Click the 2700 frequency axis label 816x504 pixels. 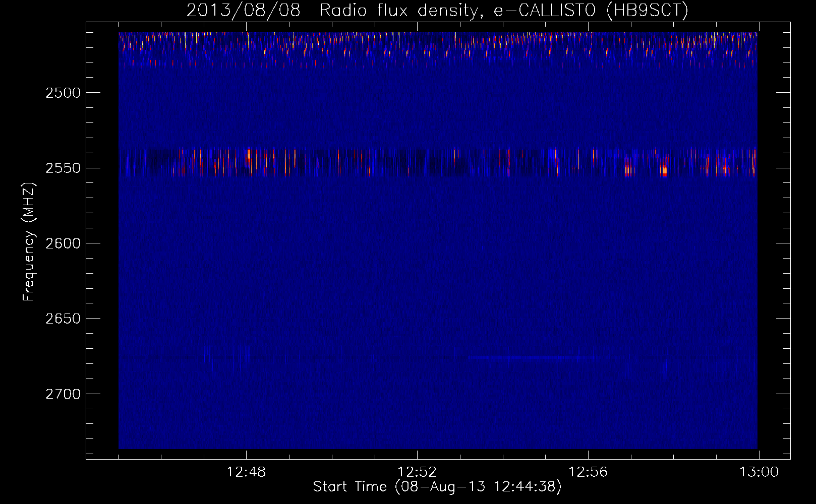[63, 394]
